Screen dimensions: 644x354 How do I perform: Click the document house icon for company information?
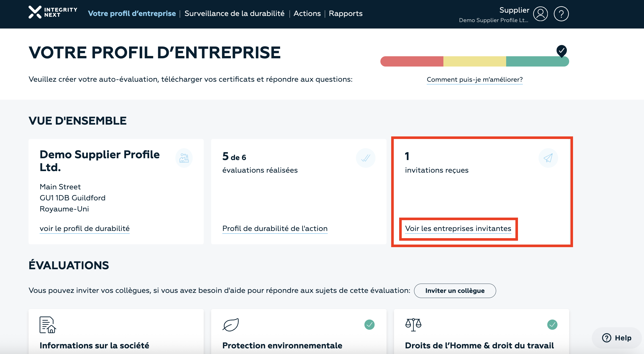48,325
